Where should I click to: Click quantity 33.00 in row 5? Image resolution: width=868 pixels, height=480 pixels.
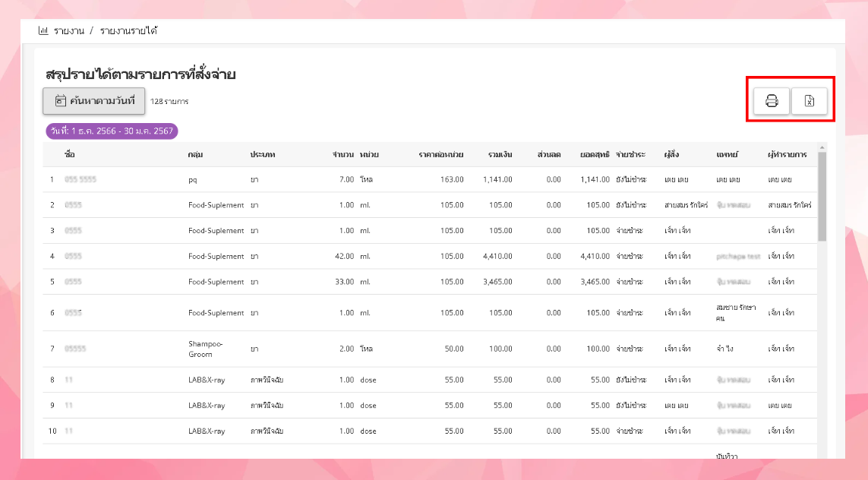(344, 282)
